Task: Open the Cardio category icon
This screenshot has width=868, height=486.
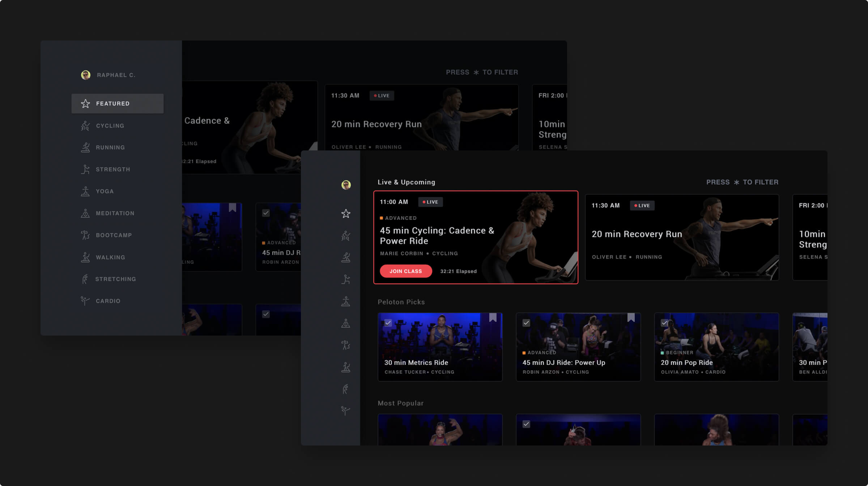Action: click(x=86, y=300)
